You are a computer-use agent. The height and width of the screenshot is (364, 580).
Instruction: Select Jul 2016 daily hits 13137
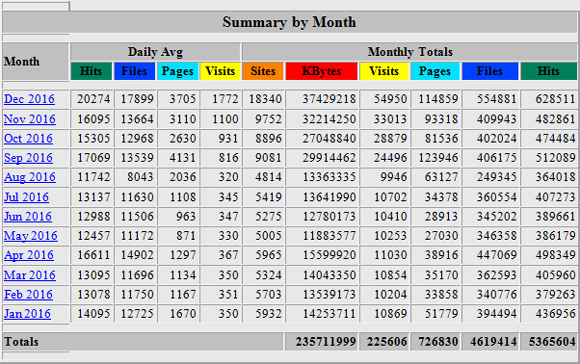pos(94,197)
